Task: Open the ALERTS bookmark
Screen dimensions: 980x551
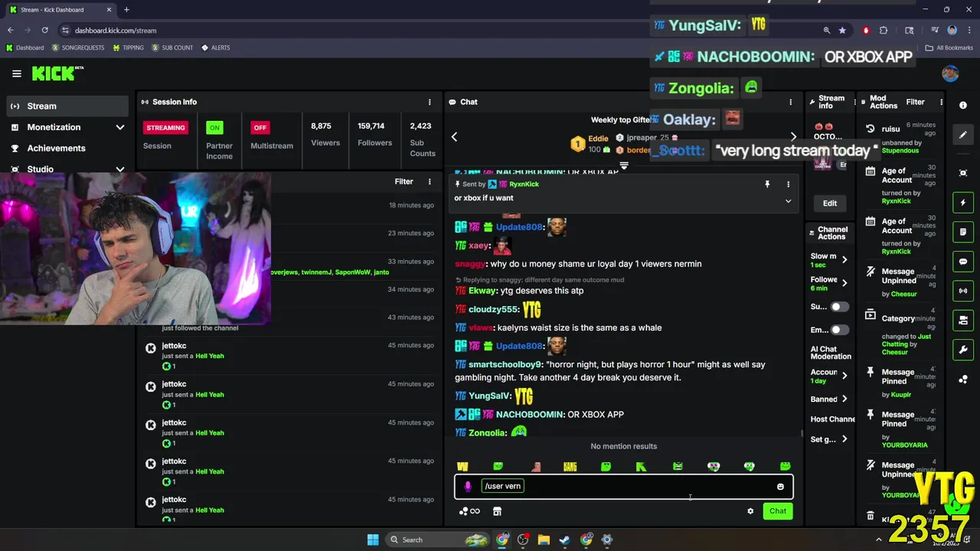Action: pos(215,47)
